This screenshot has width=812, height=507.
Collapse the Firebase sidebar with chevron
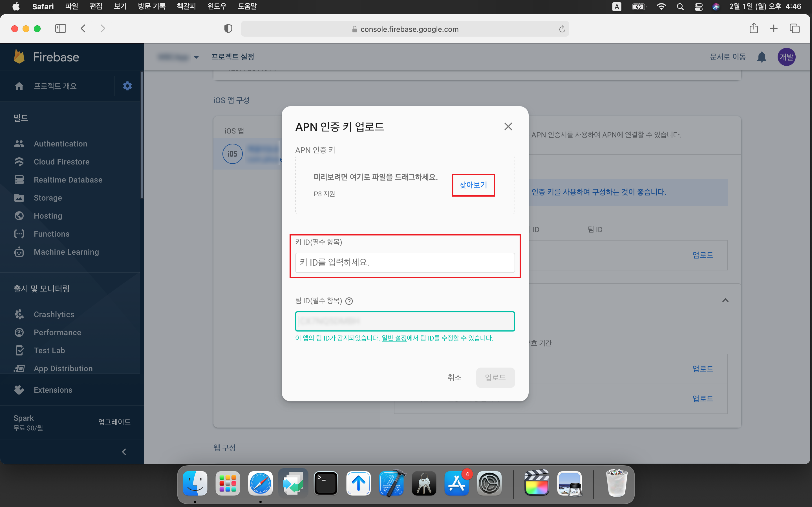point(124,452)
